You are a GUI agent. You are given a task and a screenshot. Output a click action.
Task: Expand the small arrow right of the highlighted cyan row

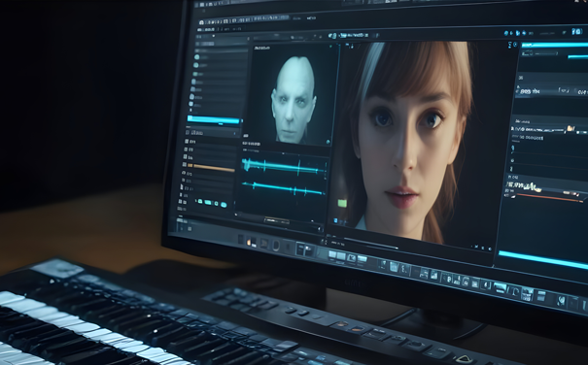[x=242, y=121]
